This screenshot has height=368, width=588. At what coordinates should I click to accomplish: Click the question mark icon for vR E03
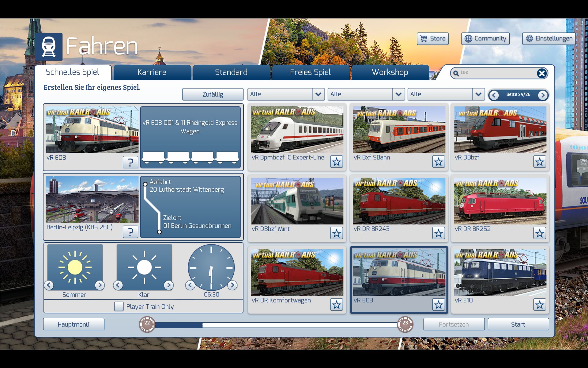(x=130, y=162)
